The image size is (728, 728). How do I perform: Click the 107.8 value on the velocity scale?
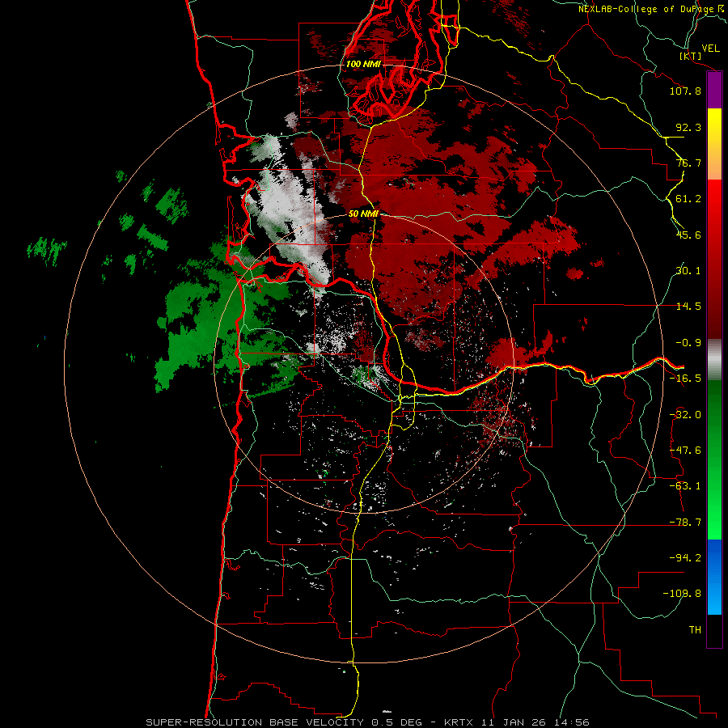click(685, 91)
